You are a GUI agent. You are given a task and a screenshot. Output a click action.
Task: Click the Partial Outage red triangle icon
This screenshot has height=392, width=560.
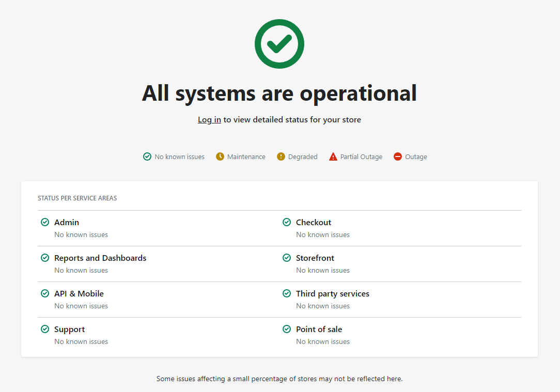point(333,156)
